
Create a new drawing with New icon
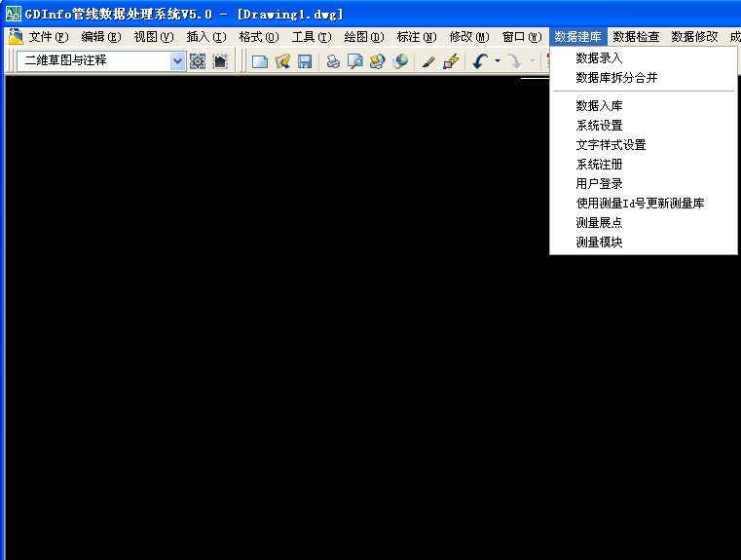click(x=260, y=61)
